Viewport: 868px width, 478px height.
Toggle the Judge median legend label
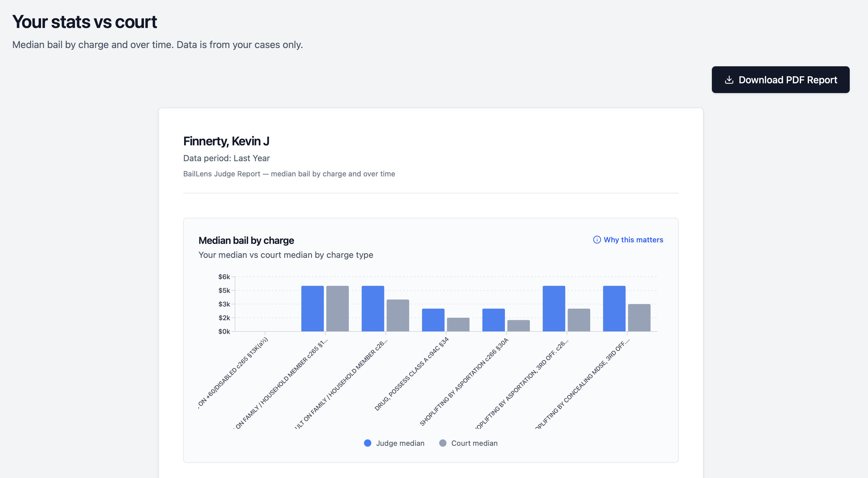click(400, 443)
